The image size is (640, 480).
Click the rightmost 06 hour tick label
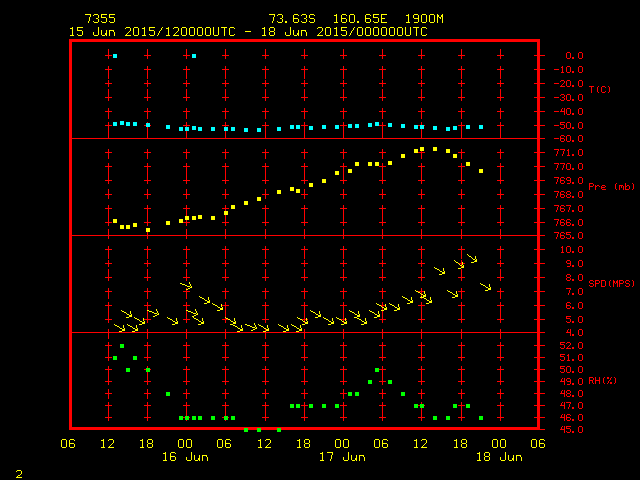coord(537,443)
